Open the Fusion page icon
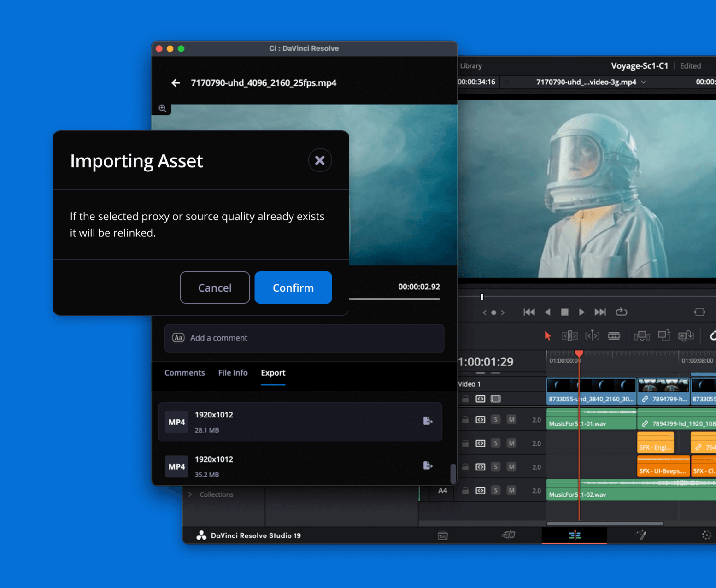This screenshot has width=716, height=588. click(x=640, y=535)
